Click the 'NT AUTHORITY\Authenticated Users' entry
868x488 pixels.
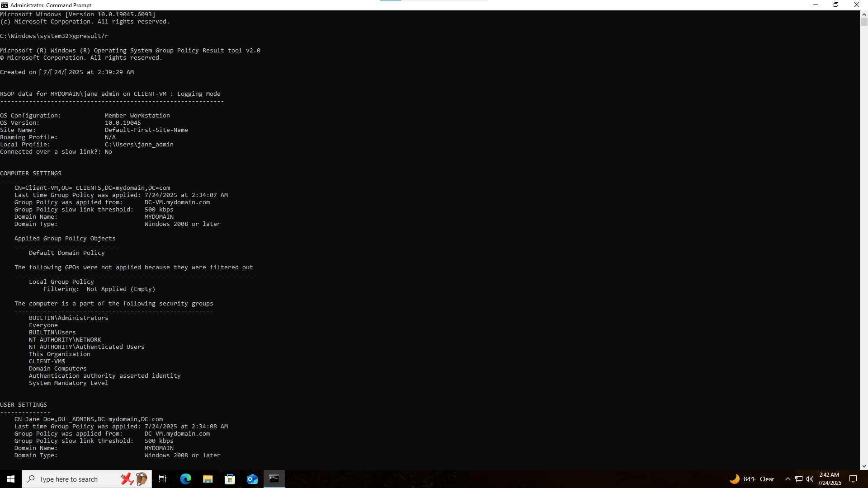(x=87, y=347)
